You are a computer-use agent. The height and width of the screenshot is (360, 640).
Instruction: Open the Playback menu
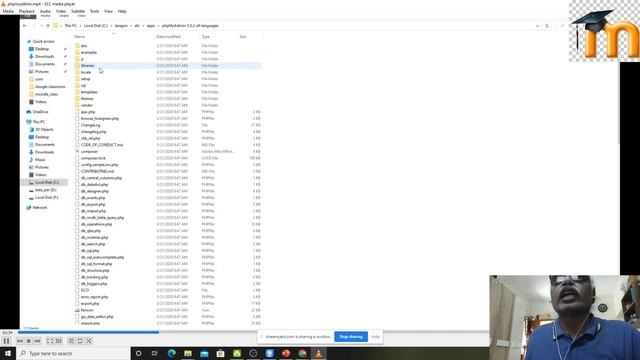27,11
